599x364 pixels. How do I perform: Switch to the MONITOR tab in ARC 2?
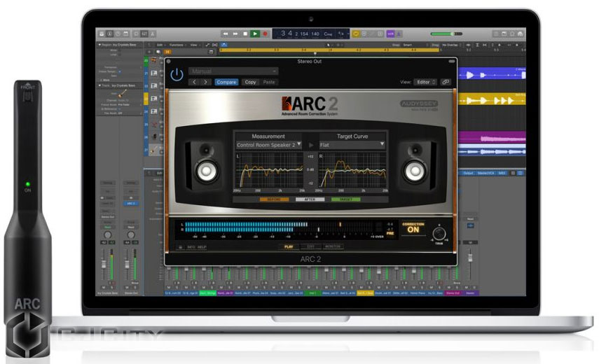(333, 247)
